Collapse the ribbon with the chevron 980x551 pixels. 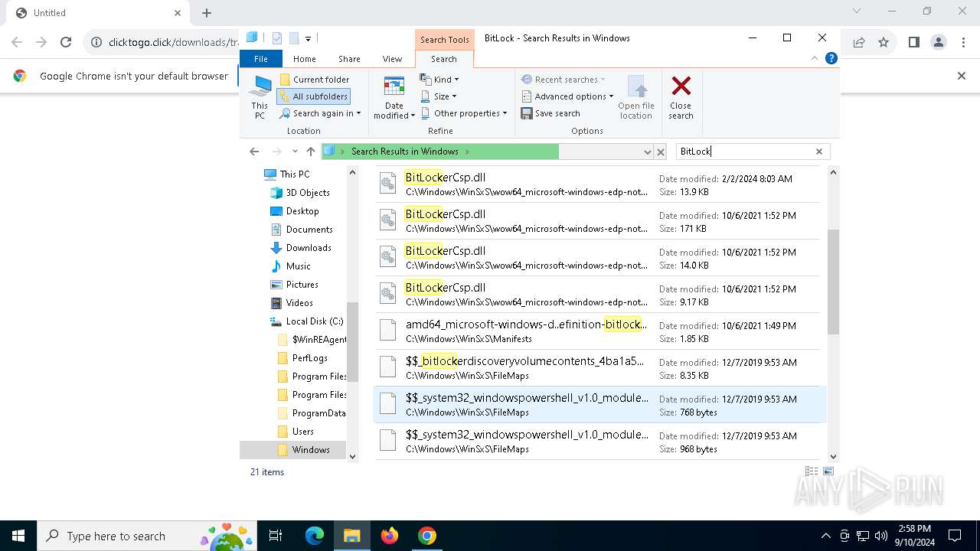click(815, 58)
